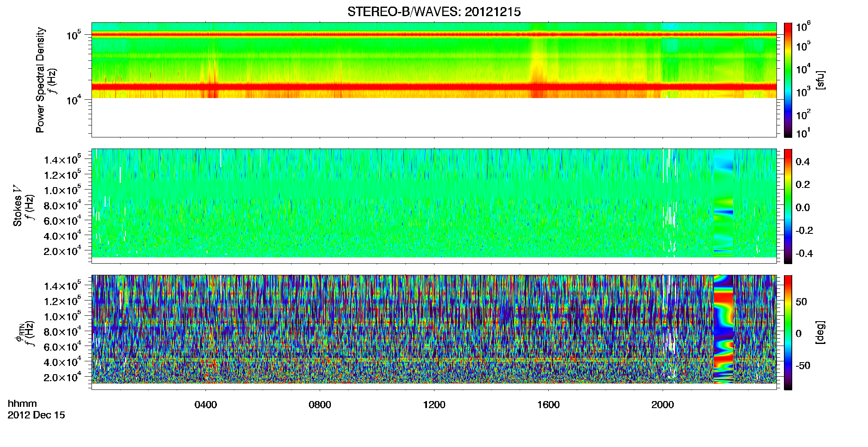Click the [sfu] color bar unit label

(x=820, y=80)
